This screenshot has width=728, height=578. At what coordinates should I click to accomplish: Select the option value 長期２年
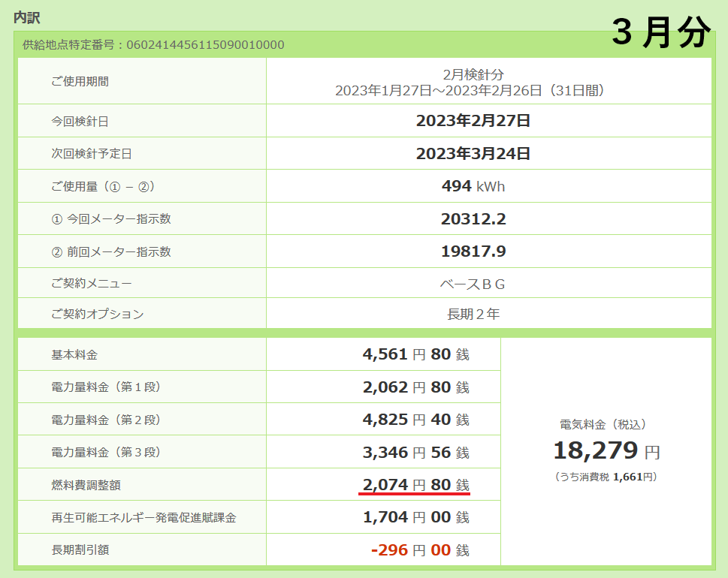pyautogui.click(x=473, y=314)
